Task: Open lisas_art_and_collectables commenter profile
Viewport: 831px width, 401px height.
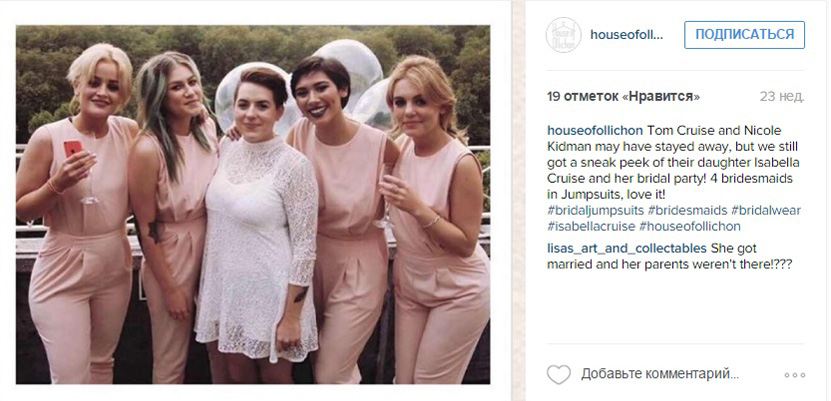Action: [626, 248]
